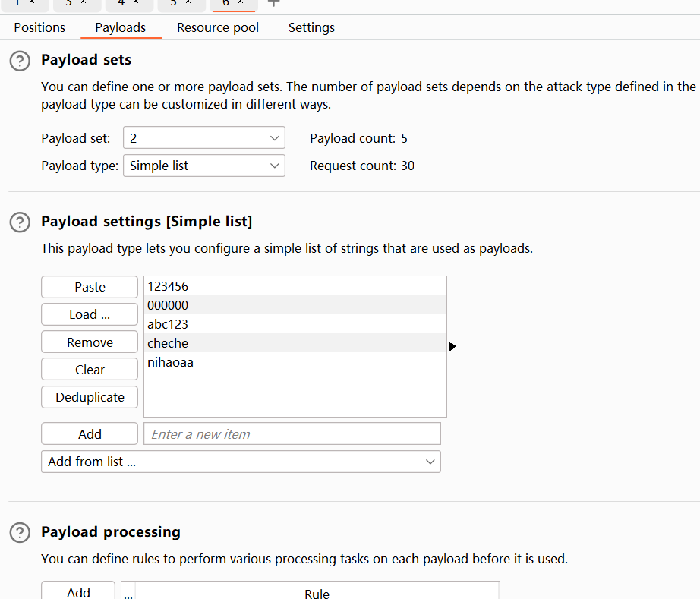This screenshot has width=700, height=599.
Task: Clear the payload list
Action: pos(90,370)
